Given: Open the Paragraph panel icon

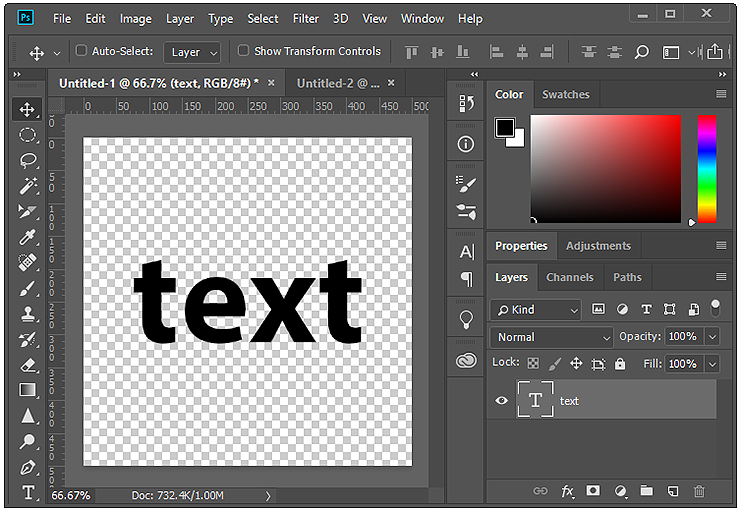Looking at the screenshot, I should pyautogui.click(x=466, y=279).
